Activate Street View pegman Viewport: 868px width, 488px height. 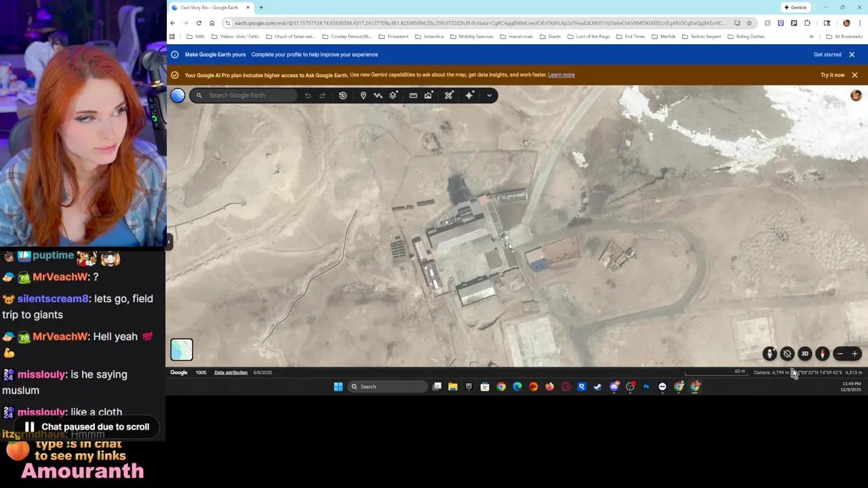click(x=770, y=354)
